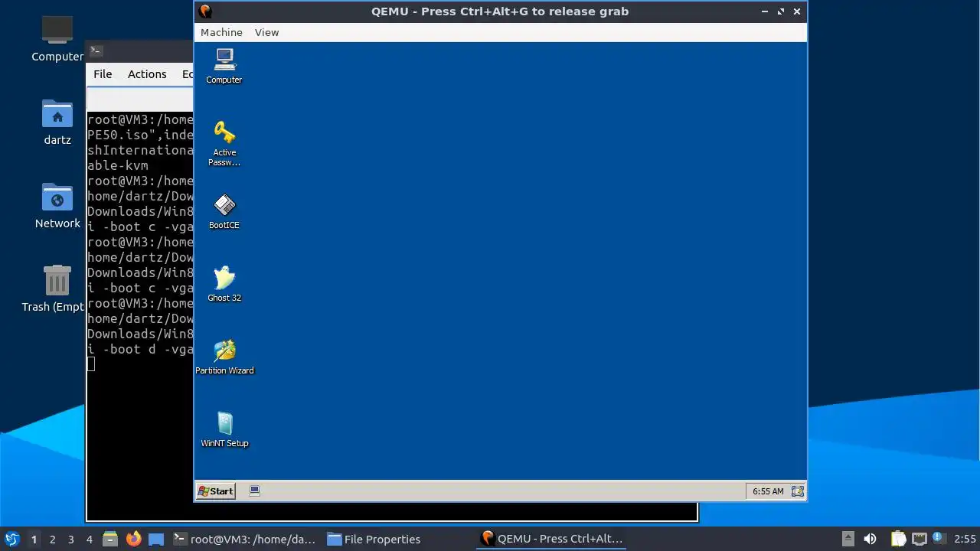Switch to workspace 1
This screenshot has width=980, height=551.
click(x=34, y=539)
